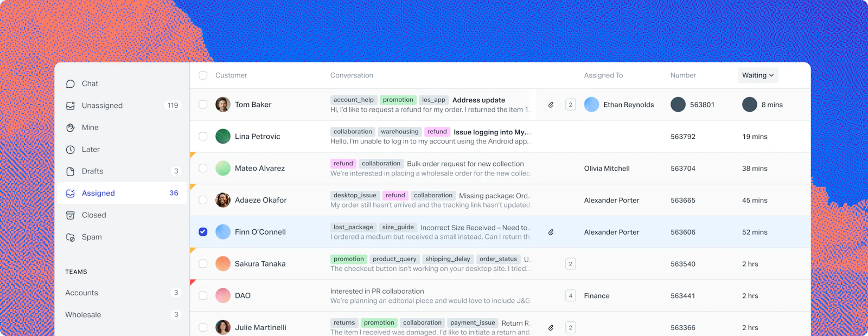
Task: Click the green promotion tag on Tom Baker
Action: (398, 100)
